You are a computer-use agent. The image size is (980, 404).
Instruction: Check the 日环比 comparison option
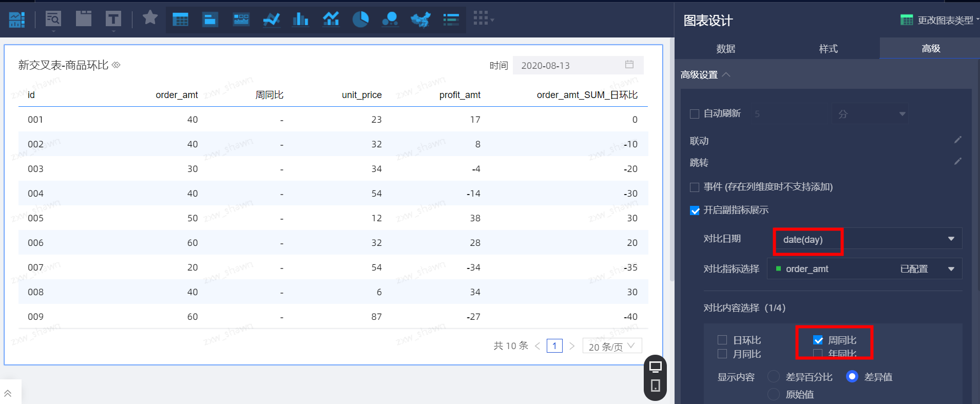pyautogui.click(x=722, y=340)
